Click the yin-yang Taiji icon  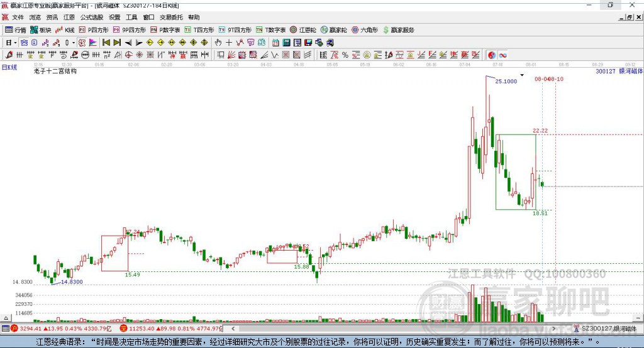point(491,55)
